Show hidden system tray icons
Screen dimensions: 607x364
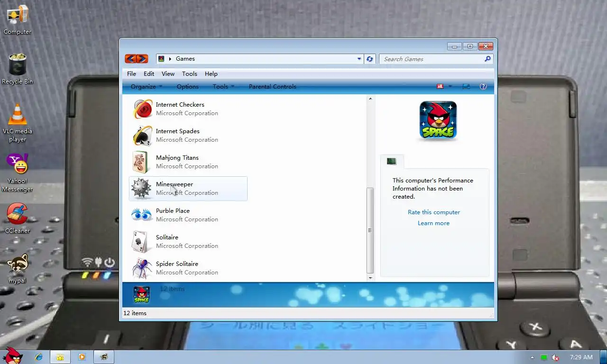click(532, 357)
